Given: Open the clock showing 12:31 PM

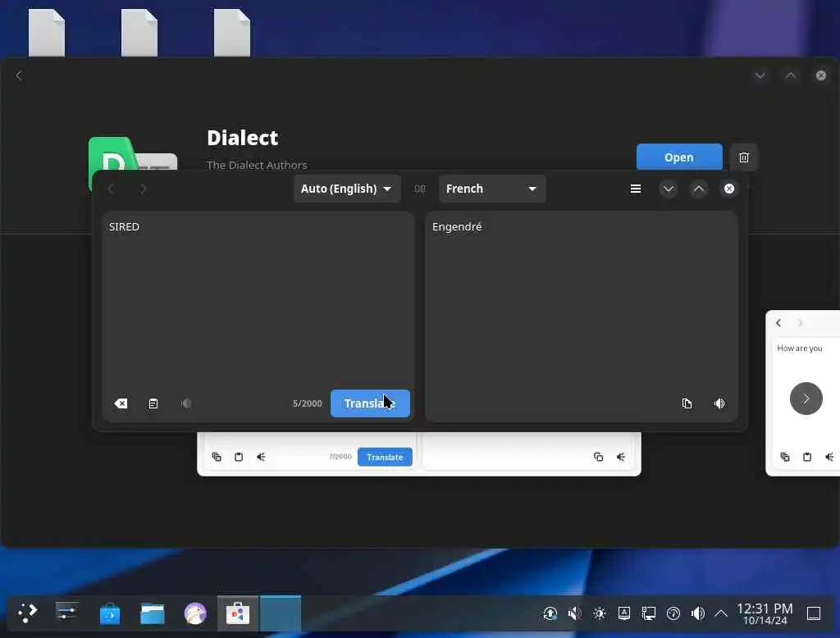Looking at the screenshot, I should pos(765,613).
